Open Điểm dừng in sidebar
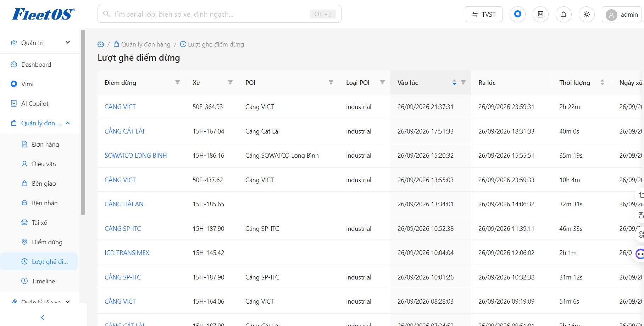The height and width of the screenshot is (326, 644). (47, 242)
